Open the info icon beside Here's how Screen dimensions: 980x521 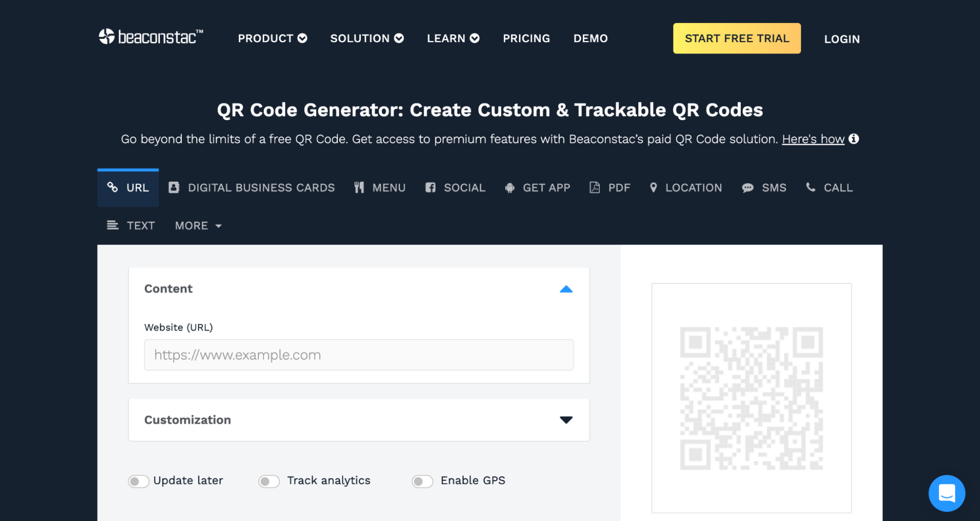[854, 139]
